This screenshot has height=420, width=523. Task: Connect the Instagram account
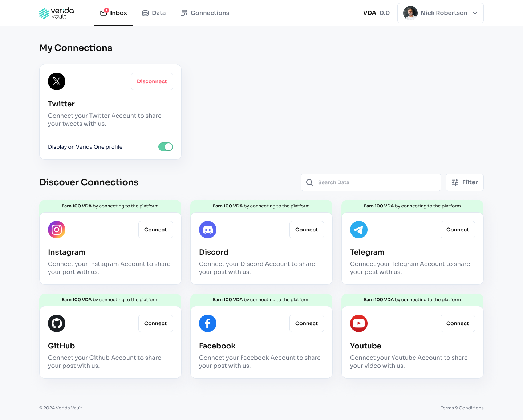coord(155,230)
